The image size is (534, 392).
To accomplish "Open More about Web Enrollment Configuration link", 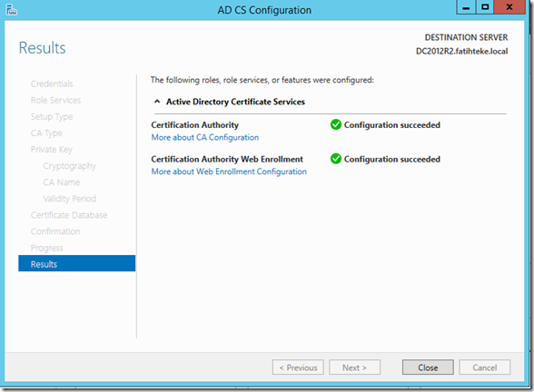I will click(x=229, y=171).
